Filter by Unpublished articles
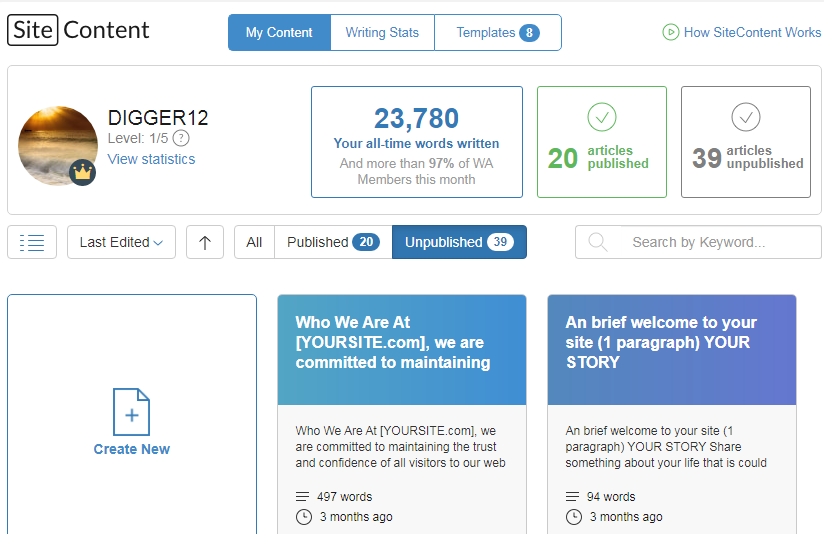Image resolution: width=824 pixels, height=534 pixels. click(459, 242)
